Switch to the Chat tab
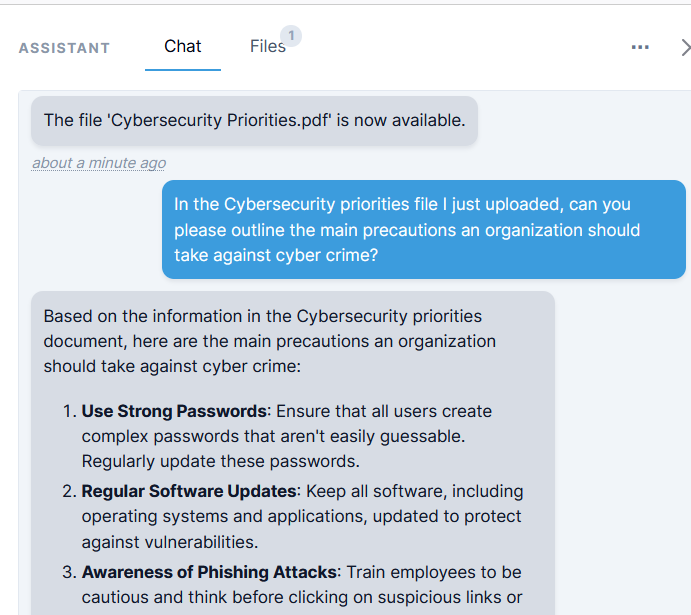The image size is (691, 615). 183,46
